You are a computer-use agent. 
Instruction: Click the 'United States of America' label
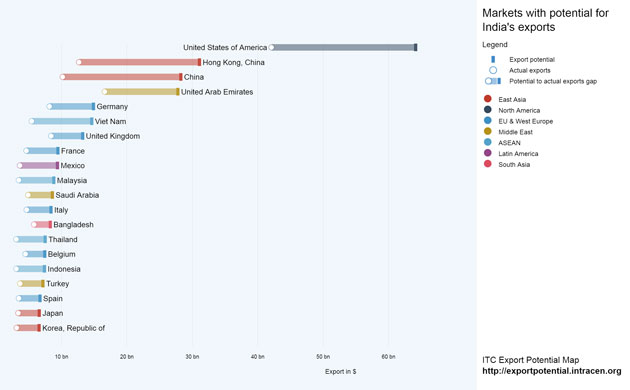click(x=225, y=47)
